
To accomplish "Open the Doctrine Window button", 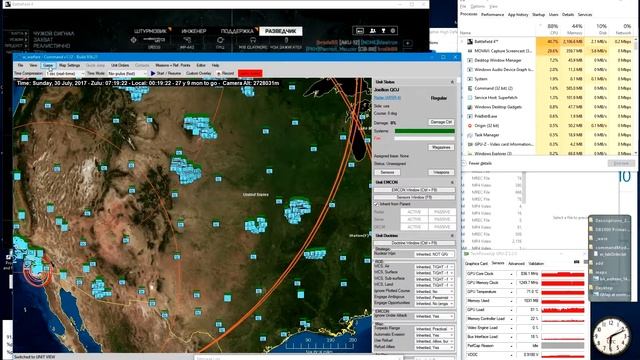I will click(414, 243).
